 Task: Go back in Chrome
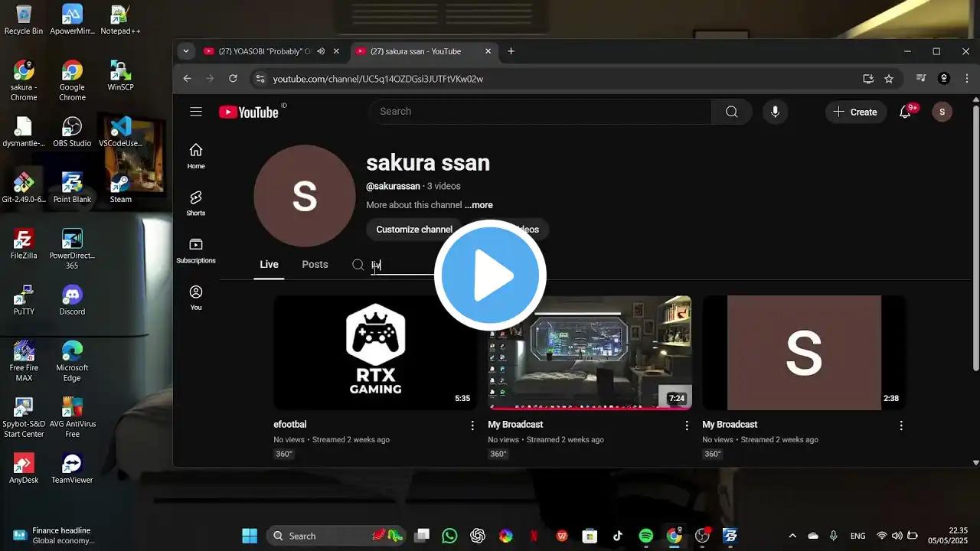pos(187,78)
